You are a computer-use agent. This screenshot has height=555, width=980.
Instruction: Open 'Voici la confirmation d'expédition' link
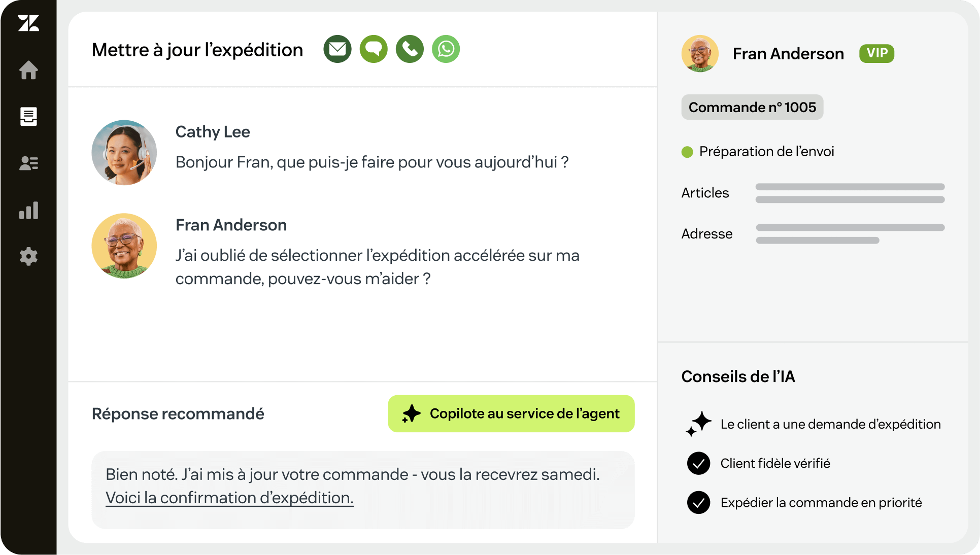coord(229,498)
